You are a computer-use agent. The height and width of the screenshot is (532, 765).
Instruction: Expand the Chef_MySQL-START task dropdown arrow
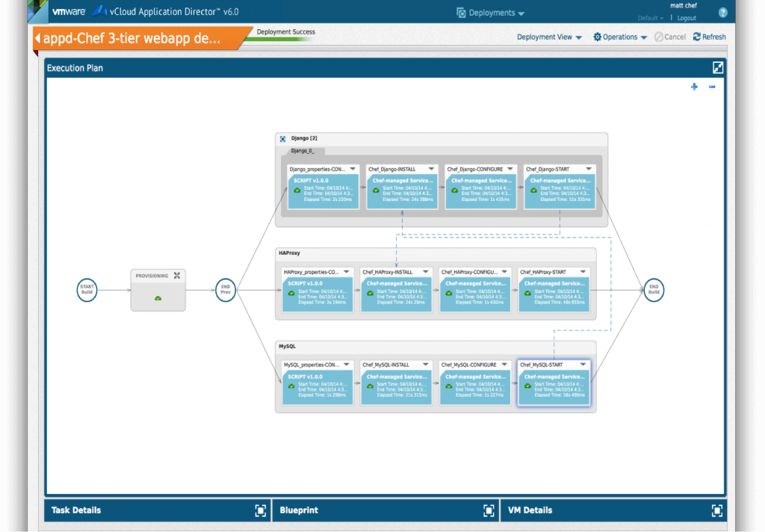pyautogui.click(x=580, y=365)
